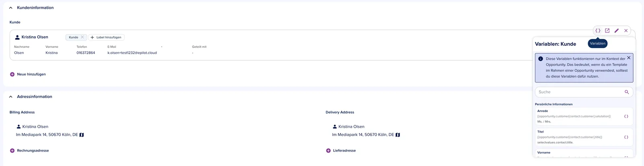644x166 pixels.
Task: Dismiss the Opportunity info notice
Action: 629,58
